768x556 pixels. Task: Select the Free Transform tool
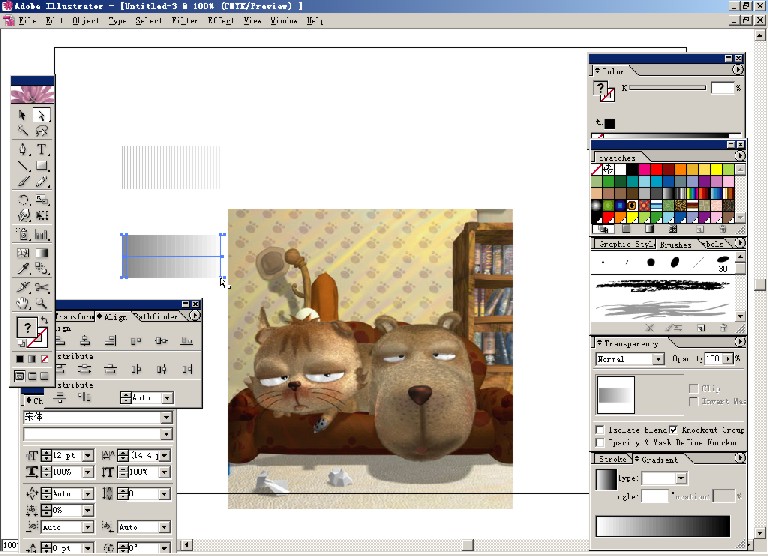42,216
